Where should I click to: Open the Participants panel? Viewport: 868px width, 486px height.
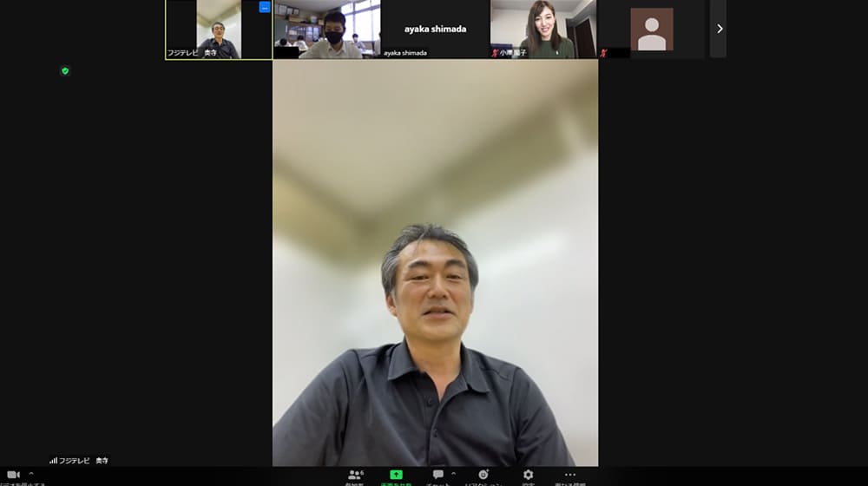click(354, 476)
